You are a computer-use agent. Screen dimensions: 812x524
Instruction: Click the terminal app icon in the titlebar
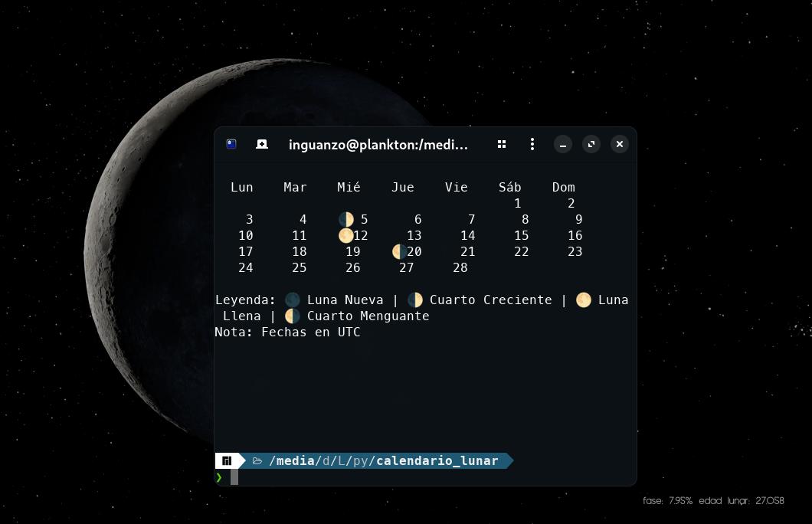[231, 144]
